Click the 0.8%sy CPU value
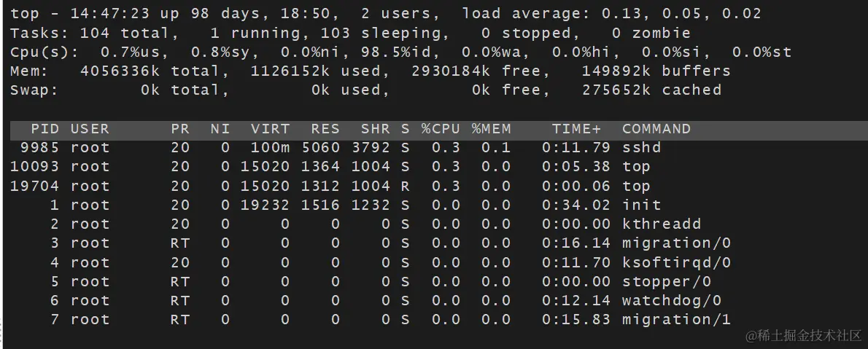868x349 pixels. pyautogui.click(x=220, y=52)
